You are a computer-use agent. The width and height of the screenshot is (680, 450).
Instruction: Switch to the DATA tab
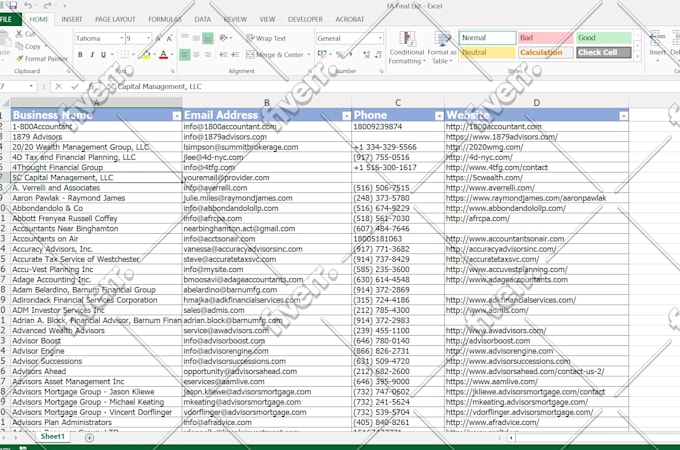tap(203, 19)
